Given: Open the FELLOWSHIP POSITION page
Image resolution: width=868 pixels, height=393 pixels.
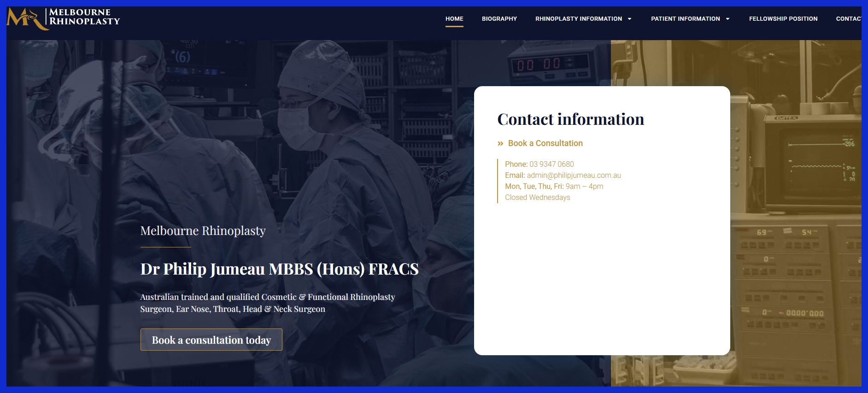Looking at the screenshot, I should (783, 19).
